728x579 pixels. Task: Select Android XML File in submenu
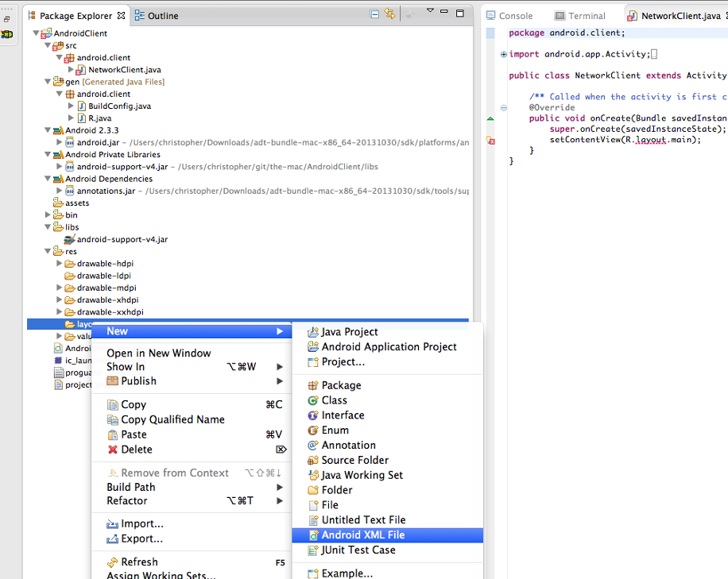point(388,535)
